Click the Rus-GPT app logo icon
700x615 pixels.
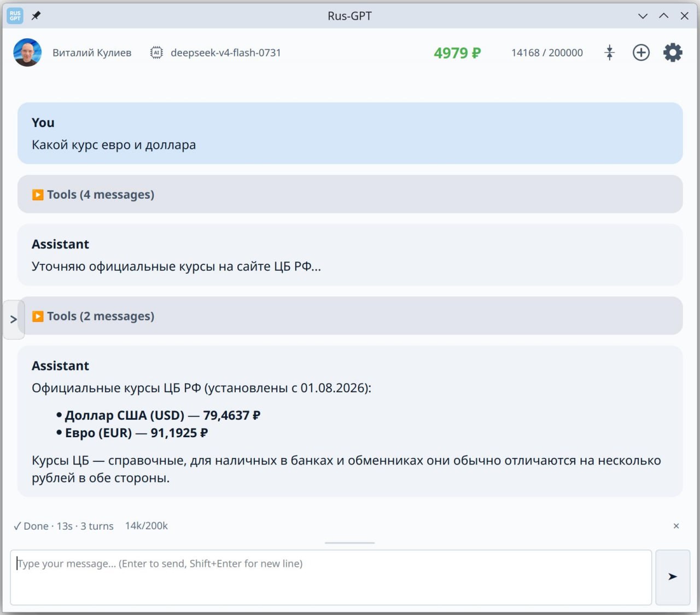[15, 16]
